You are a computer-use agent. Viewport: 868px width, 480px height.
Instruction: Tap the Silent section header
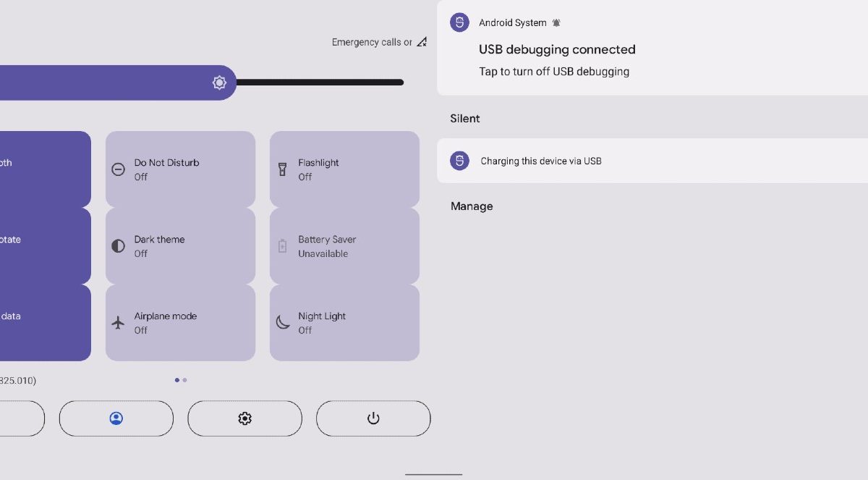[x=465, y=118]
